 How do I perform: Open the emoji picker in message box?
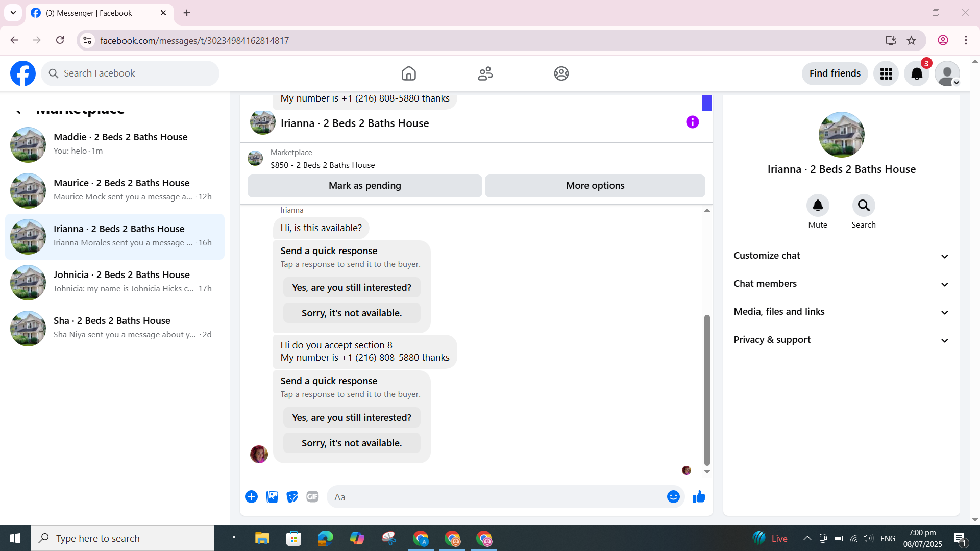point(673,497)
